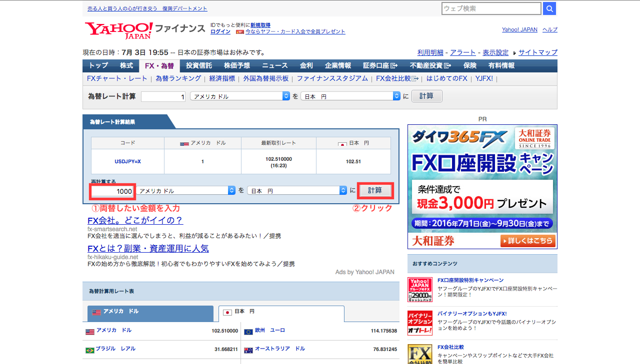Viewport: 640px width, 364px height.
Task: Open top target currency dropdown 日本 円
Action: click(x=350, y=96)
